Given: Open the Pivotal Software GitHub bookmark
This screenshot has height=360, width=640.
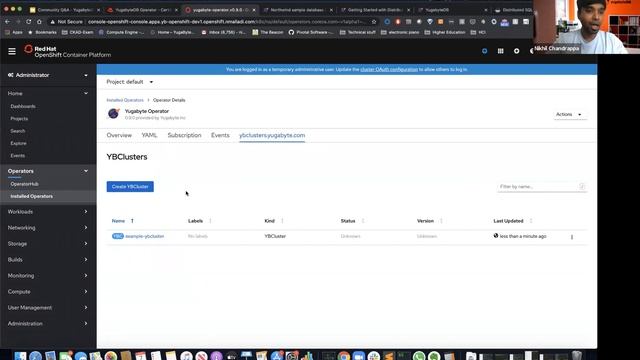Looking at the screenshot, I should [310, 32].
